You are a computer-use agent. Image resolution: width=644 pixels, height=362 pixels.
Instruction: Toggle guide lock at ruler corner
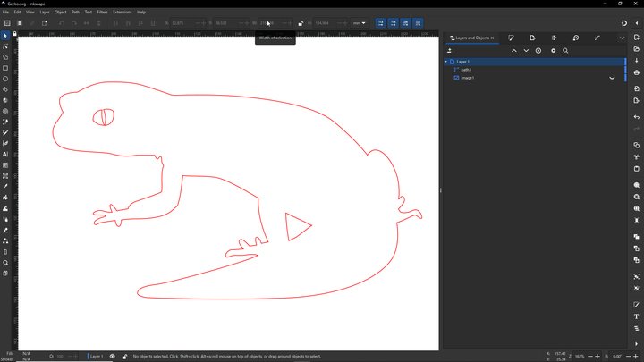coord(14,34)
